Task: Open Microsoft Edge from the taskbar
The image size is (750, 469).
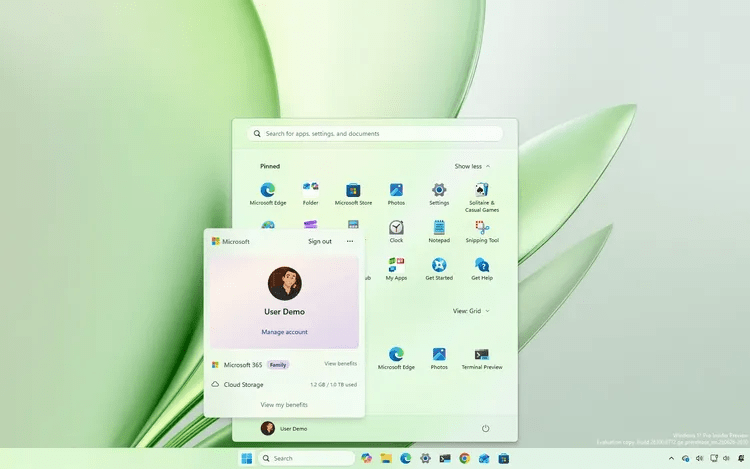Action: [x=406, y=458]
